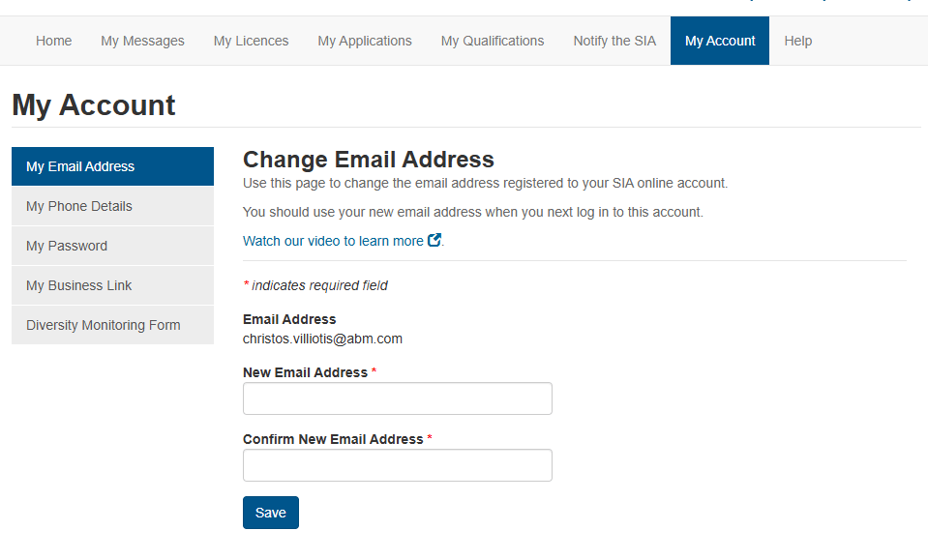Open the Home tab
The height and width of the screenshot is (560, 928).
click(x=54, y=41)
